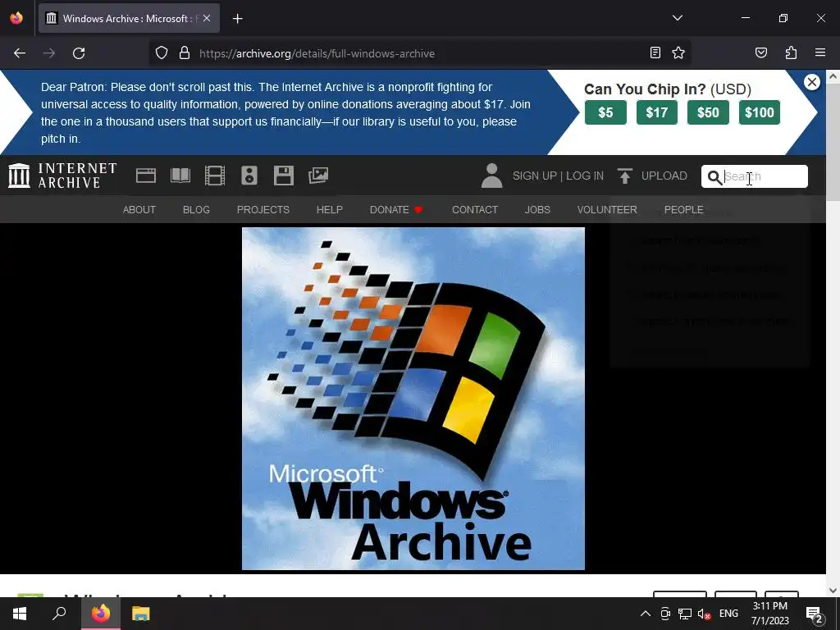List all tabs dropdown arrow
Viewport: 840px width, 630px height.
(678, 18)
